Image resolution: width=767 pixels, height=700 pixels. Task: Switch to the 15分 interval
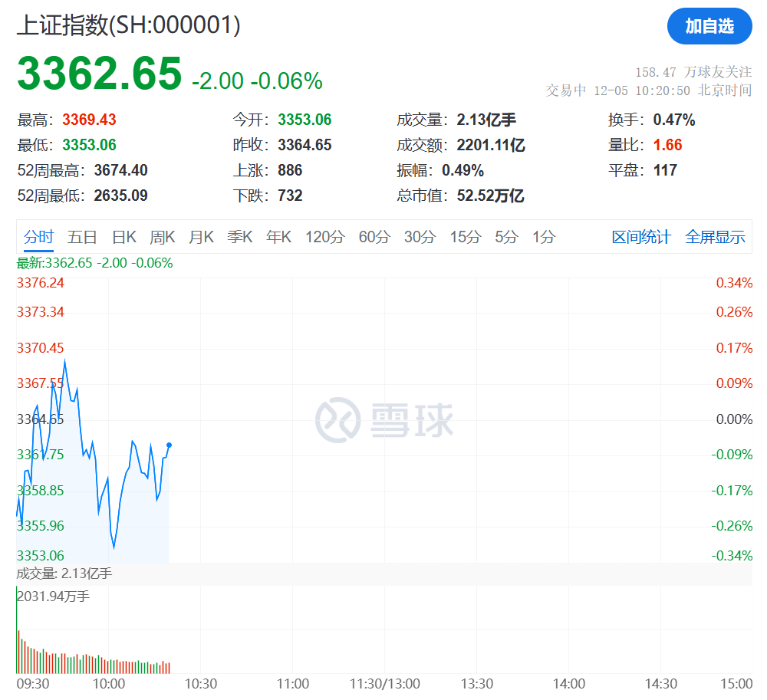tap(465, 237)
